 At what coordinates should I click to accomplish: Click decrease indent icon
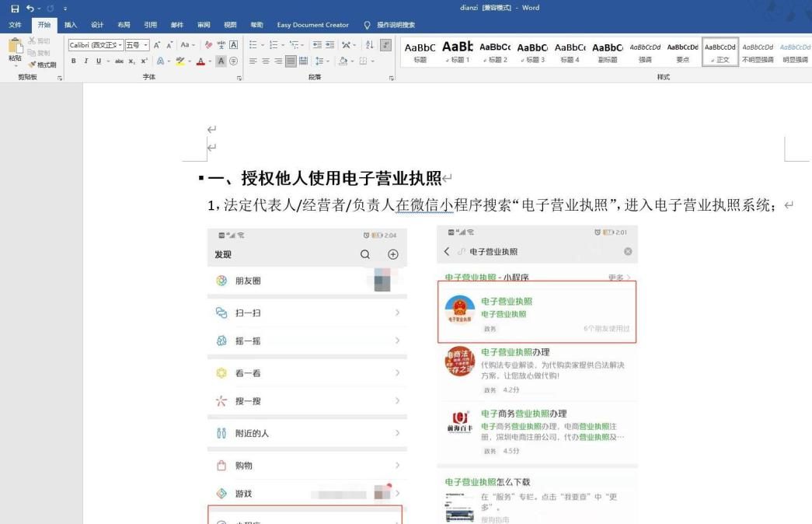point(317,45)
